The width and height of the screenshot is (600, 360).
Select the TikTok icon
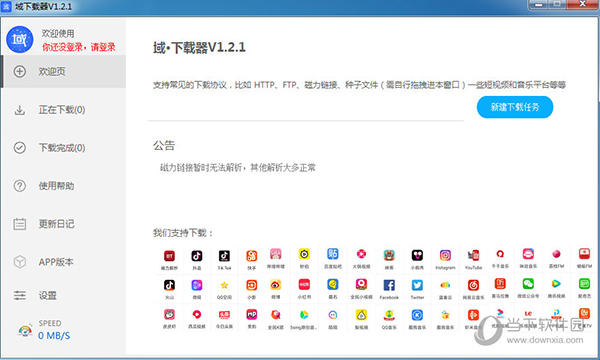pyautogui.click(x=224, y=256)
